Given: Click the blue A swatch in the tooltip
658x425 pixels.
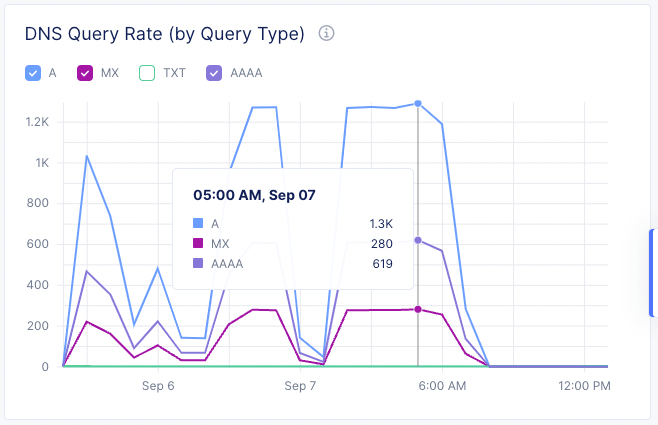Looking at the screenshot, I should coord(198,224).
